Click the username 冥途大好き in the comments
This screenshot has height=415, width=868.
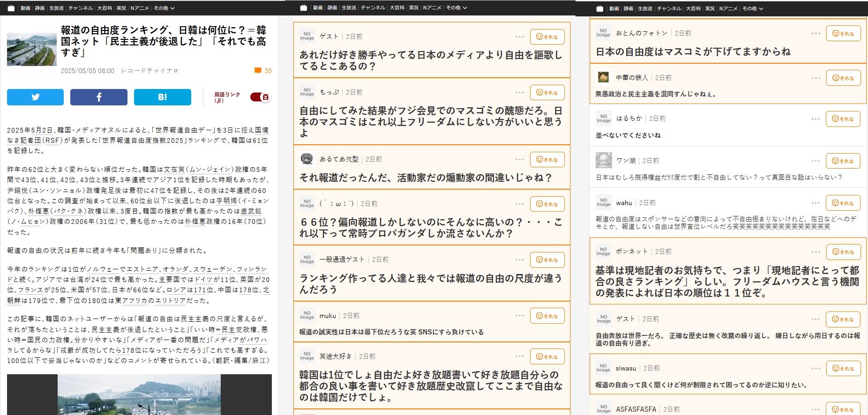[x=336, y=356]
